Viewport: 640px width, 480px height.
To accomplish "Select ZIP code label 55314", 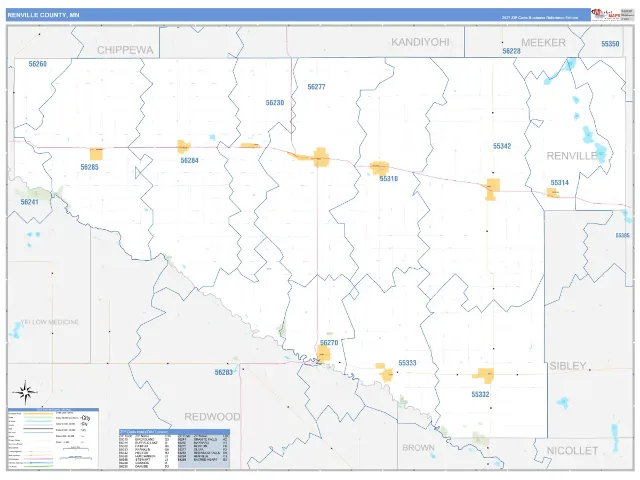I will coord(560,183).
